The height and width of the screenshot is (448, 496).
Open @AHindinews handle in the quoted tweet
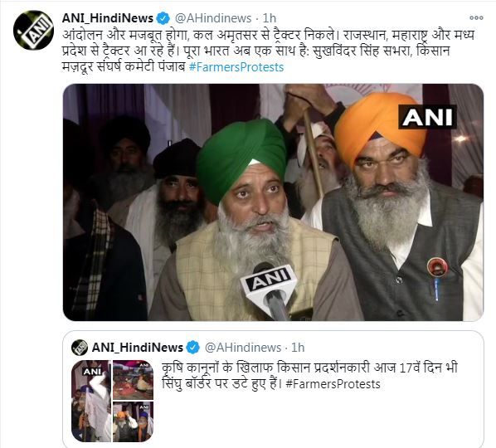click(x=243, y=348)
